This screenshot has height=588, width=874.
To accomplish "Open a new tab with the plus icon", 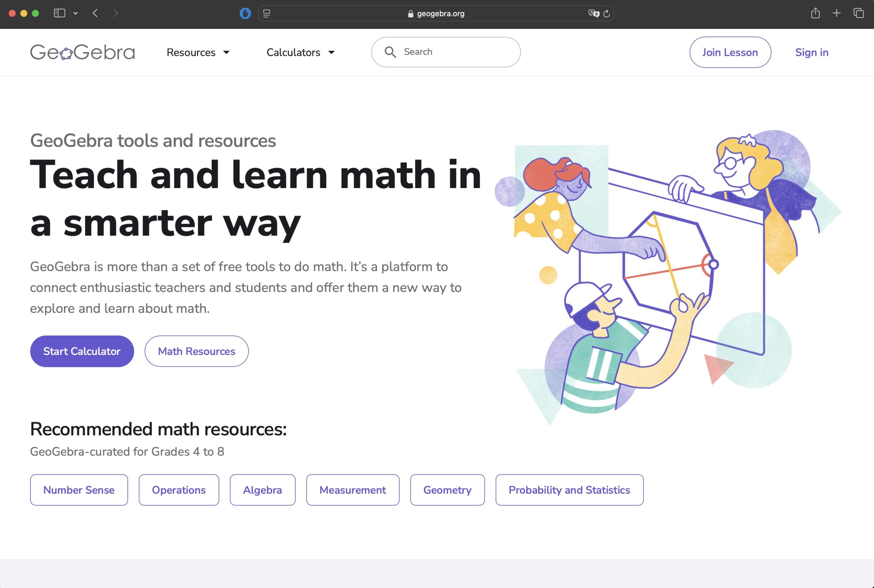I will click(836, 13).
